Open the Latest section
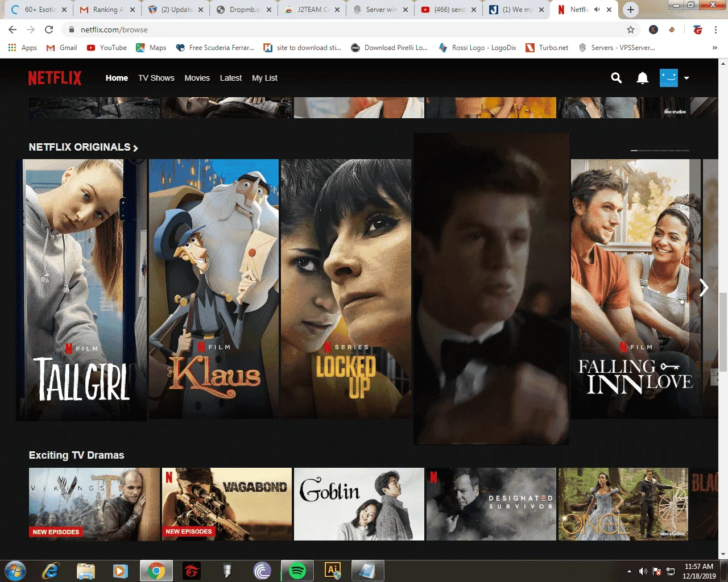728x582 pixels. pos(231,78)
